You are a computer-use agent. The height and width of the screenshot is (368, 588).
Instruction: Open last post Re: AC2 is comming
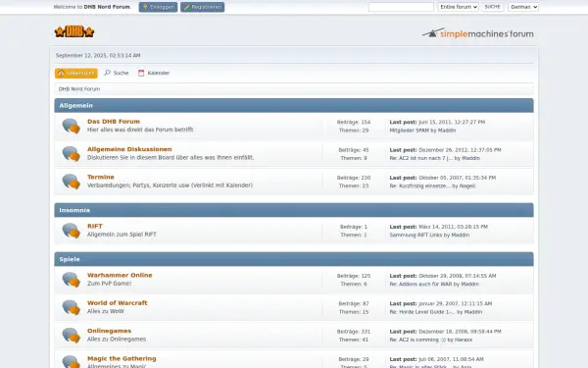click(x=417, y=340)
